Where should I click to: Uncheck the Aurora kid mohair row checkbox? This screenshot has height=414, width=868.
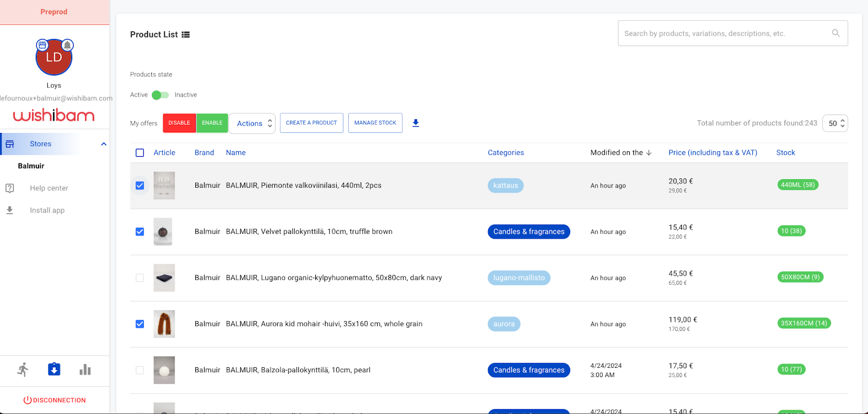click(x=140, y=324)
